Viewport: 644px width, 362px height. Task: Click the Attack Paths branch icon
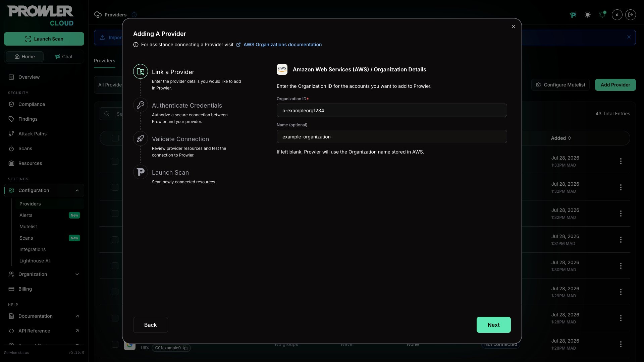11,134
